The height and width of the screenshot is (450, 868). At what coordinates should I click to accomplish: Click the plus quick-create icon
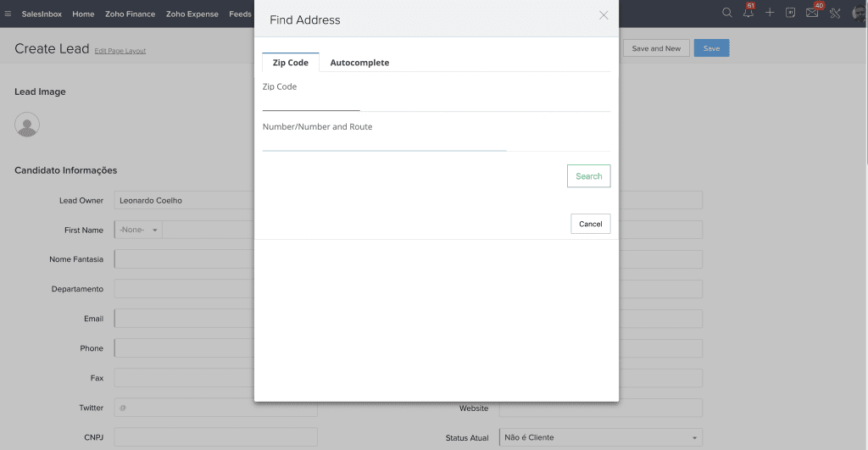(x=770, y=13)
